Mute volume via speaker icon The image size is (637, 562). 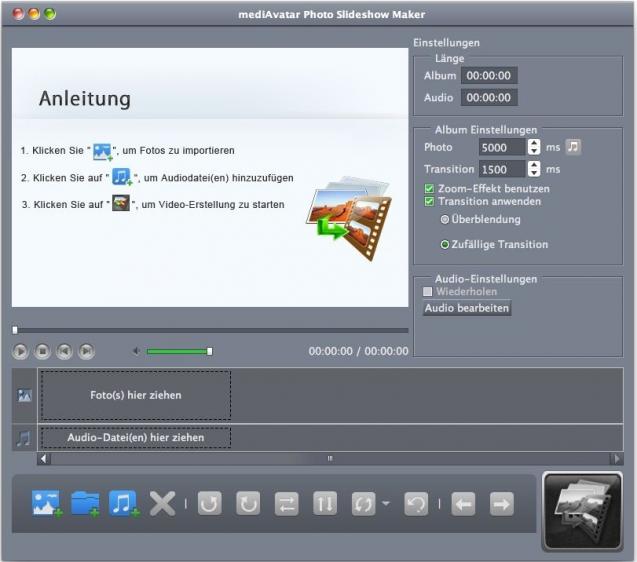pos(136,351)
